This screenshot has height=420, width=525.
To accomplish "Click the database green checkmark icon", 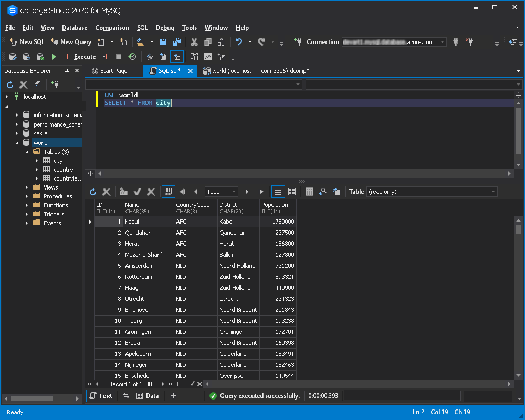I will click(x=40, y=57).
